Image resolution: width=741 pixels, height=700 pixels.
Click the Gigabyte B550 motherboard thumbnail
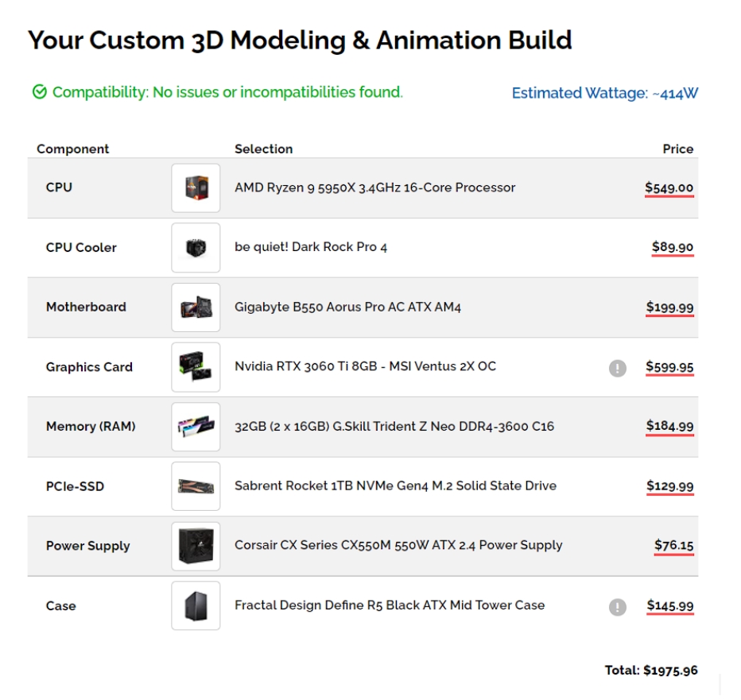pyautogui.click(x=196, y=307)
